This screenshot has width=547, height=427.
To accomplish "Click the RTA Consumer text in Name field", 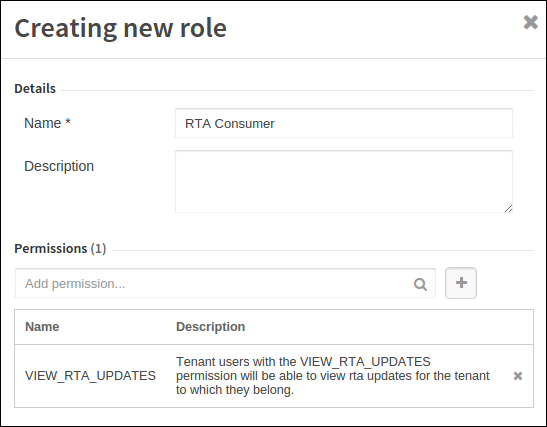I will coord(230,123).
